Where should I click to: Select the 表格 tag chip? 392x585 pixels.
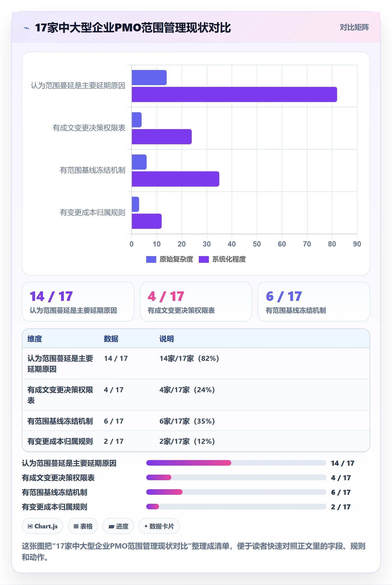pos(83,526)
